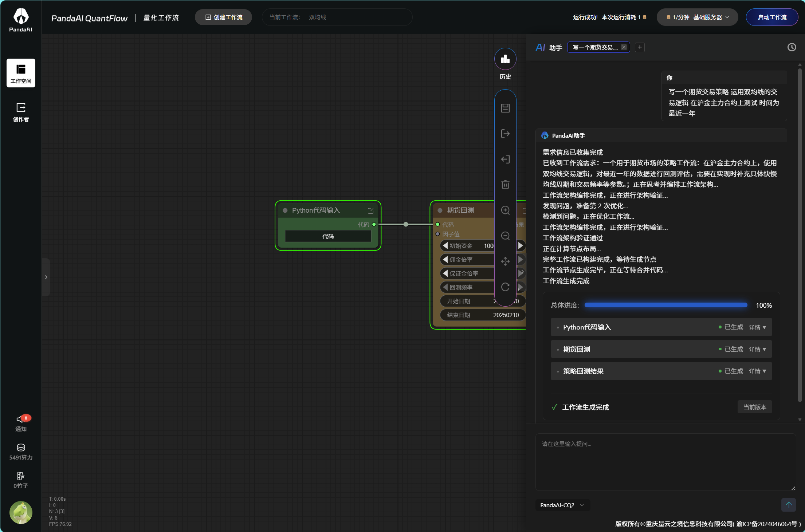Viewport: 805px width, 532px height.
Task: Open the 创作者 creator sidebar item
Action: (x=21, y=112)
